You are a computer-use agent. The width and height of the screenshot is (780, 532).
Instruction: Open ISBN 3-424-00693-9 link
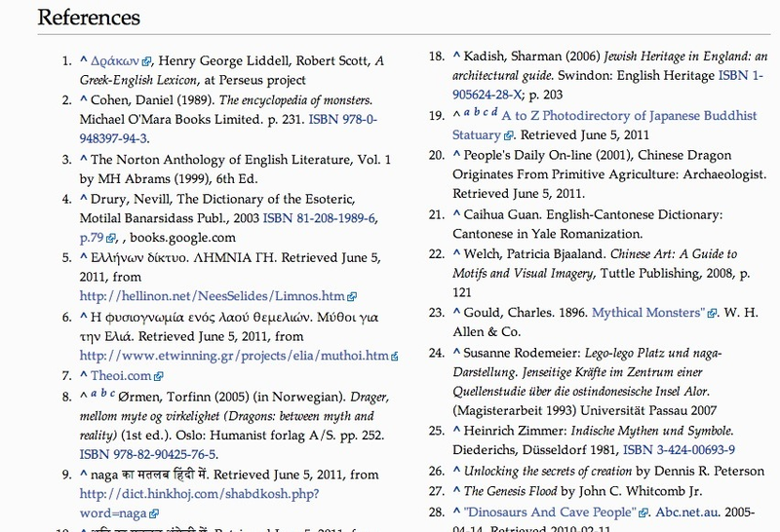[679, 450]
